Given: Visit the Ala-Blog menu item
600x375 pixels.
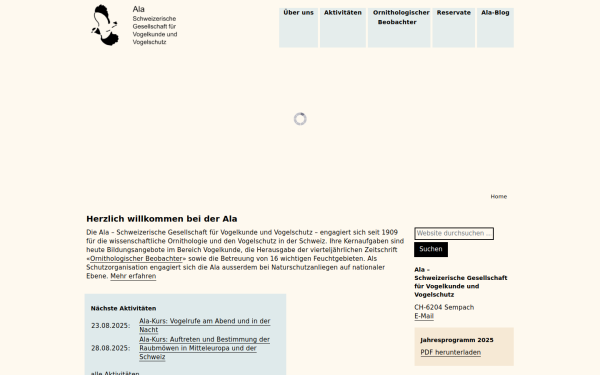Looking at the screenshot, I should coord(495,28).
